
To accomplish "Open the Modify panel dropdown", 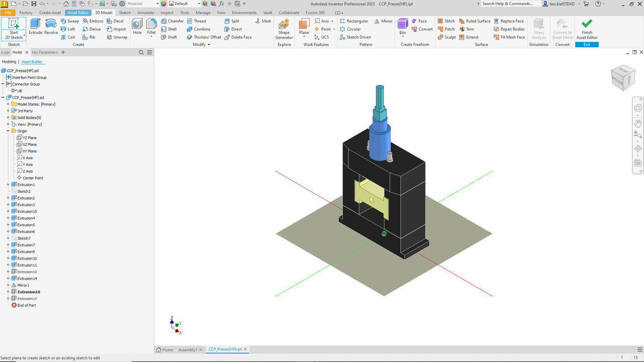I will 201,44.
